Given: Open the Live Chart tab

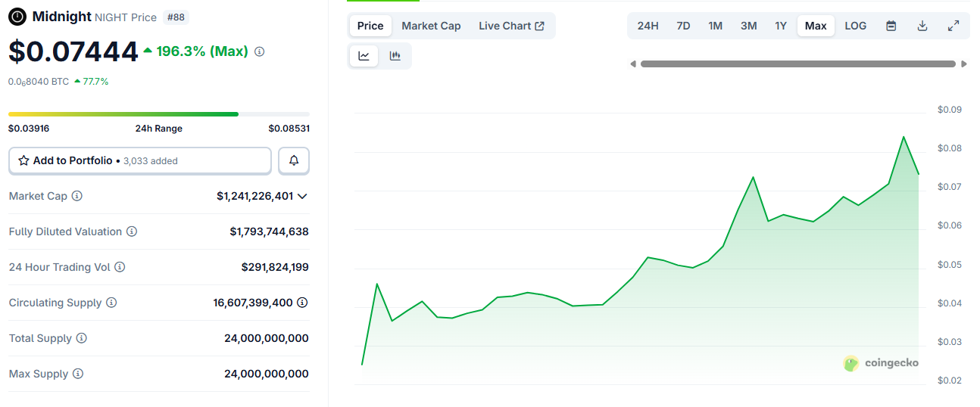Looking at the screenshot, I should pyautogui.click(x=511, y=26).
